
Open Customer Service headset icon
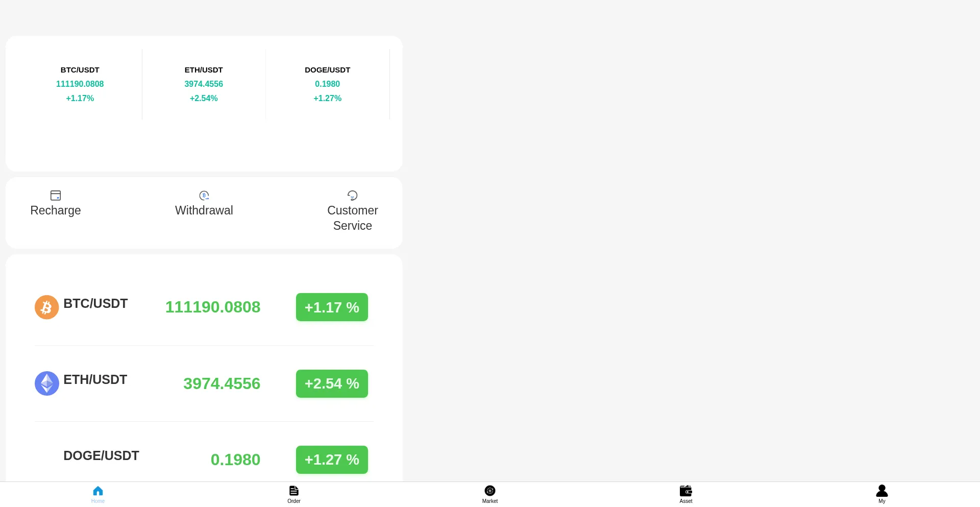352,196
